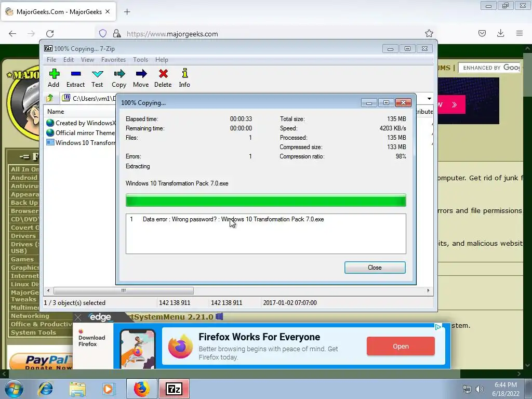Image resolution: width=532 pixels, height=399 pixels.
Task: Open the Favorites menu
Action: [113, 60]
